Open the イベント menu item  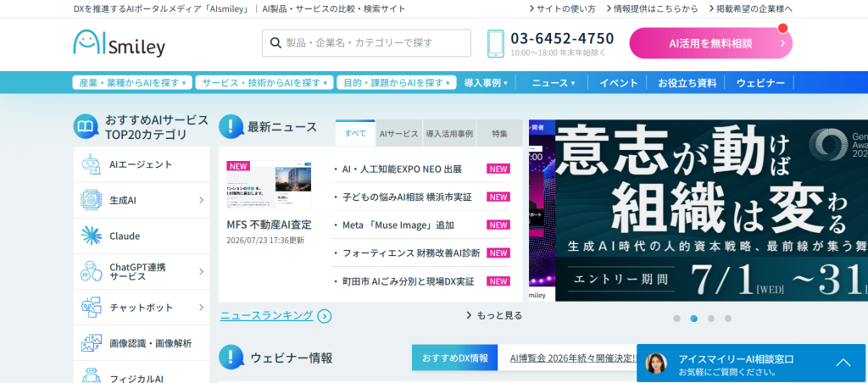click(x=619, y=83)
